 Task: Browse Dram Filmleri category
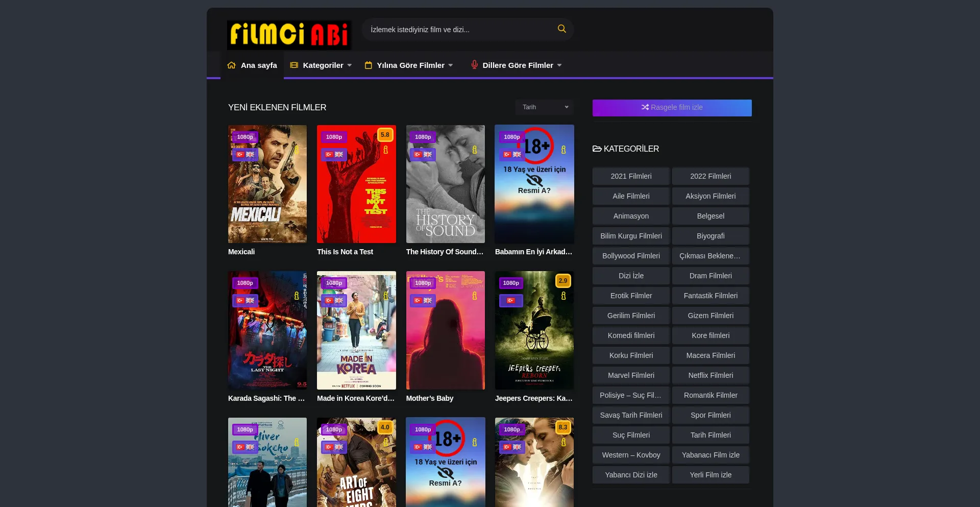pos(710,276)
